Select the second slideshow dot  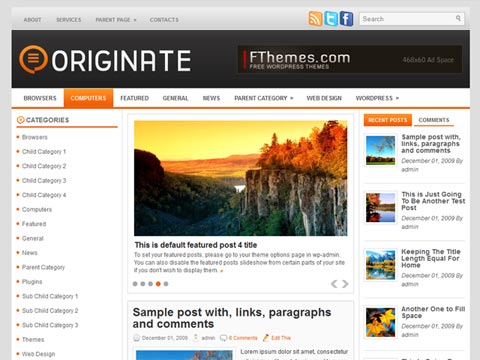tap(143, 284)
